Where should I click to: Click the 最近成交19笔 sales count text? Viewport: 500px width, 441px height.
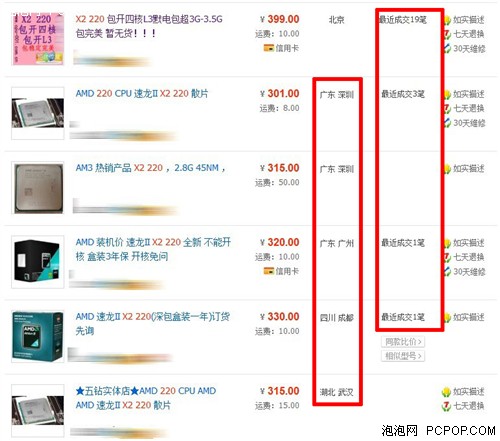point(403,20)
